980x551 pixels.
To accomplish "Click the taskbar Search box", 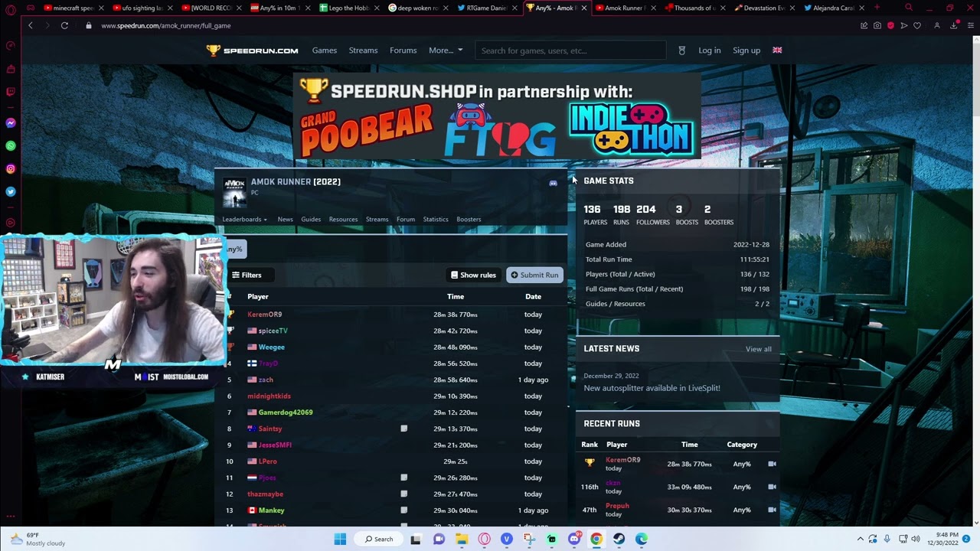I will (x=379, y=539).
